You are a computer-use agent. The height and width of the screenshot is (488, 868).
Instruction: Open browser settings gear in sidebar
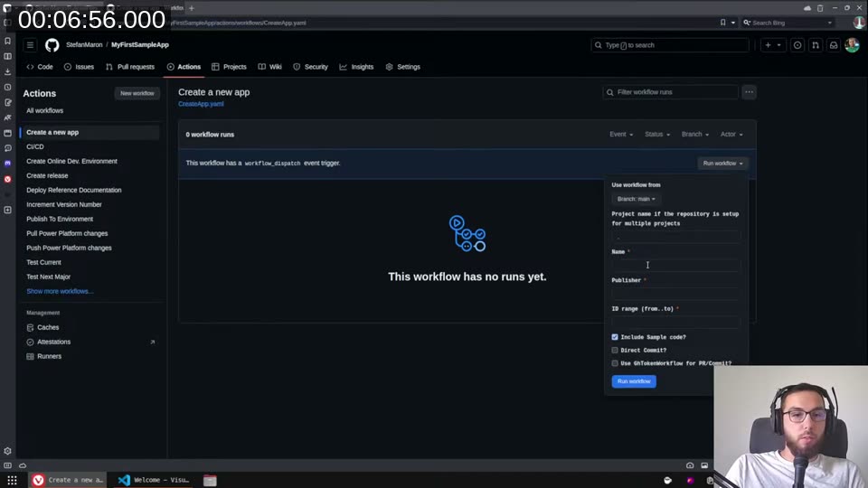click(8, 451)
